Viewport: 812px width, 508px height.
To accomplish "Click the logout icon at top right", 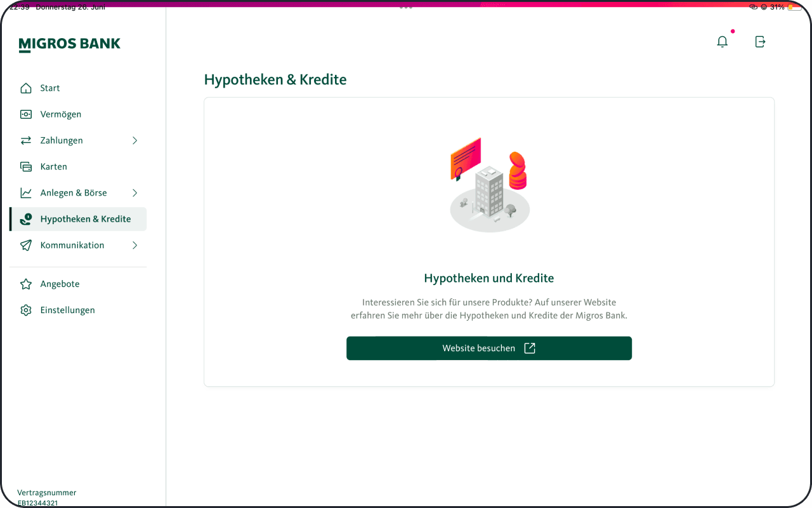I will pyautogui.click(x=760, y=42).
